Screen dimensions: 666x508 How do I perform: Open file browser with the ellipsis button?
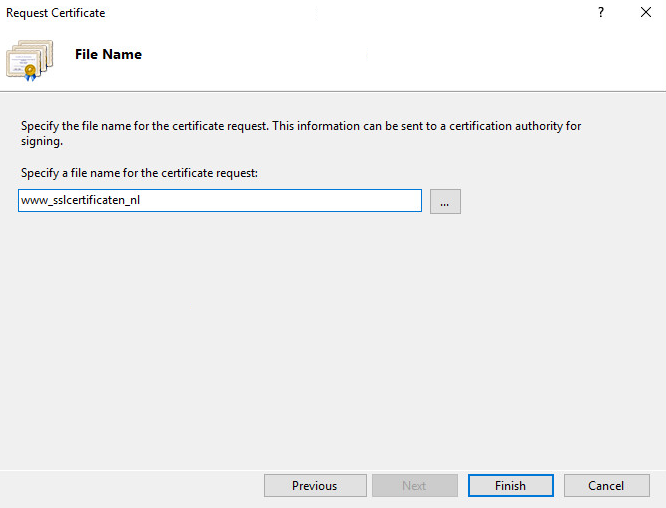[x=445, y=201]
